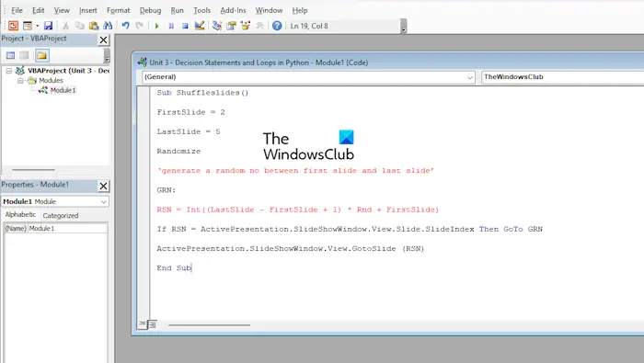Click the Randomize code line
644x363 pixels.
pos(178,152)
